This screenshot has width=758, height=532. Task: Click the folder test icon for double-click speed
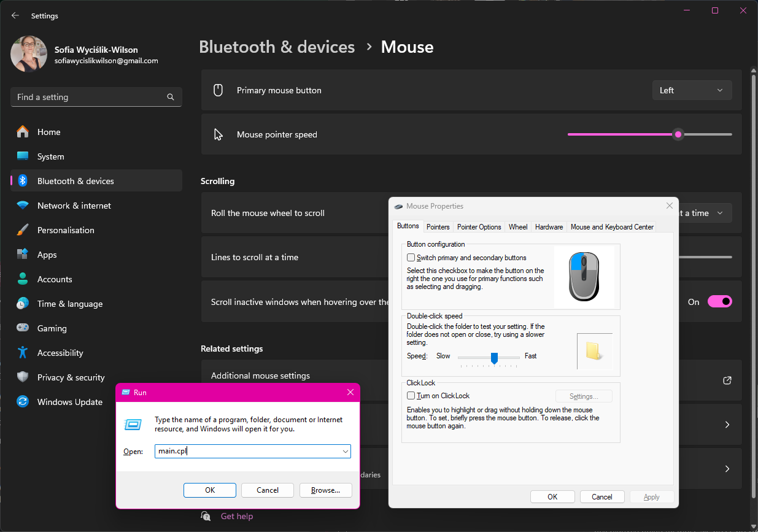click(x=594, y=351)
